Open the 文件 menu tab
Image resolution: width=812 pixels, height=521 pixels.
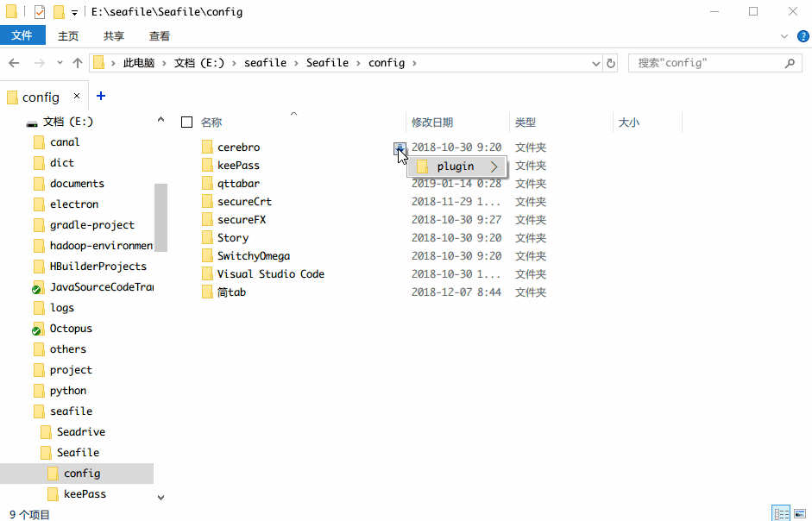(22, 35)
